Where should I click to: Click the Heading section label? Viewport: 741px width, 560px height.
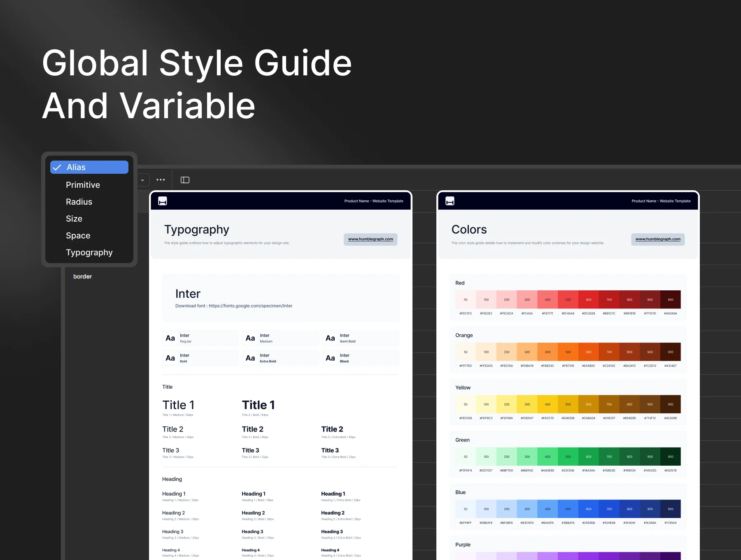pyautogui.click(x=172, y=479)
